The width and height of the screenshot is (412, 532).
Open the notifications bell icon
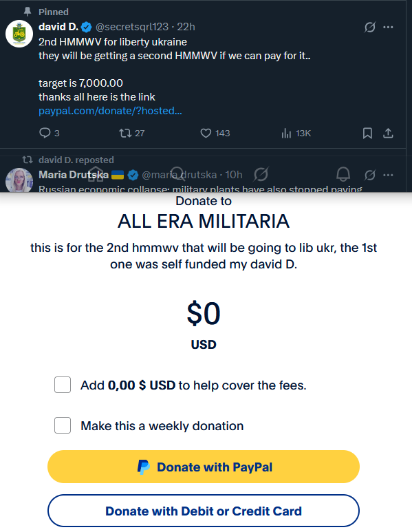pos(343,174)
